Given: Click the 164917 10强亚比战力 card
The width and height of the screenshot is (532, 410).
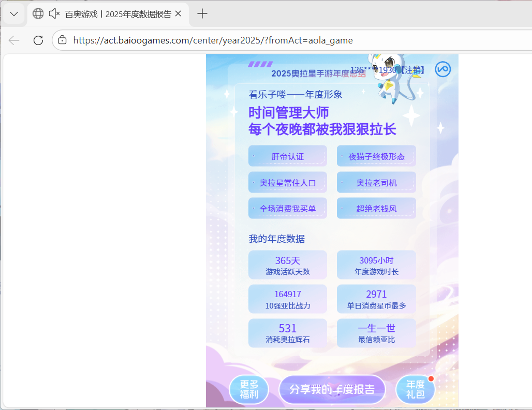Looking at the screenshot, I should click(x=288, y=299).
